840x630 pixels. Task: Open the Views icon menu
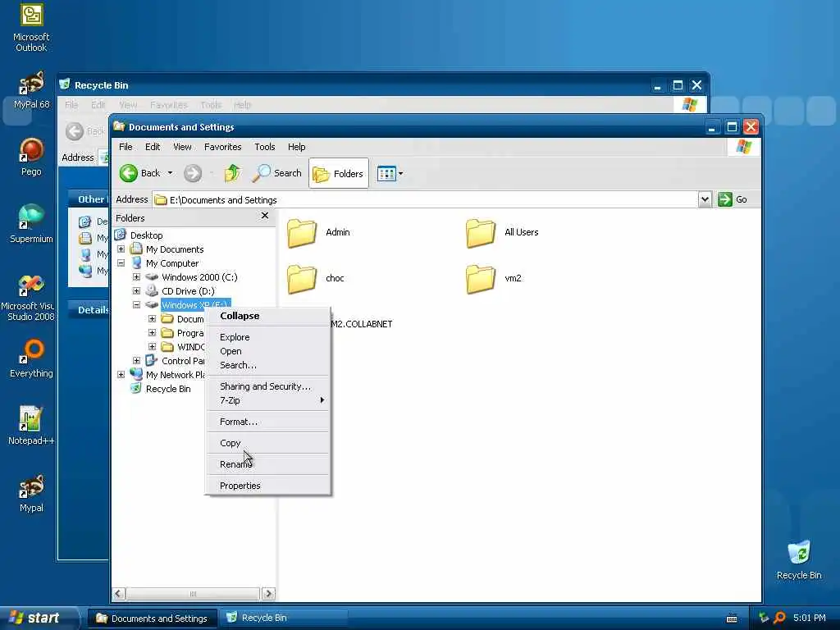pyautogui.click(x=390, y=173)
